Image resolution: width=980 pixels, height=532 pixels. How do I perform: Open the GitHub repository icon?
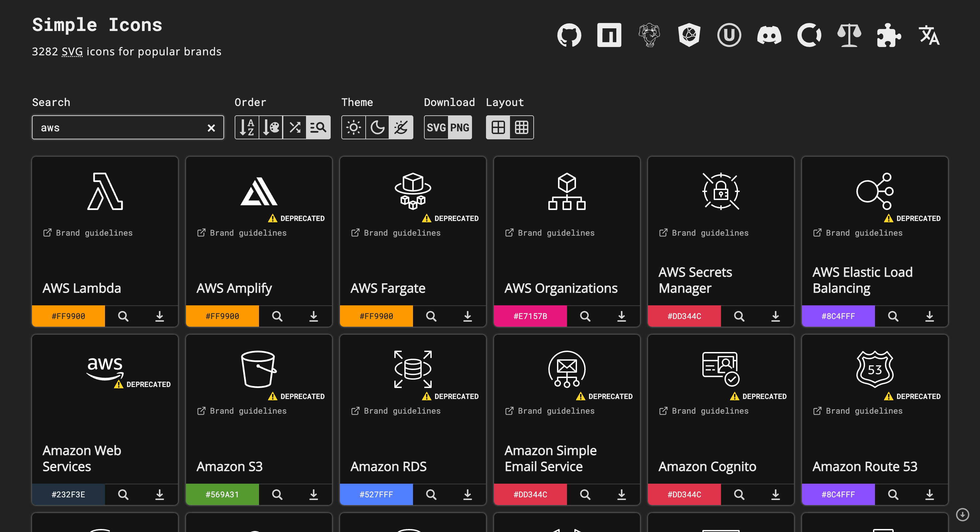[x=569, y=35]
